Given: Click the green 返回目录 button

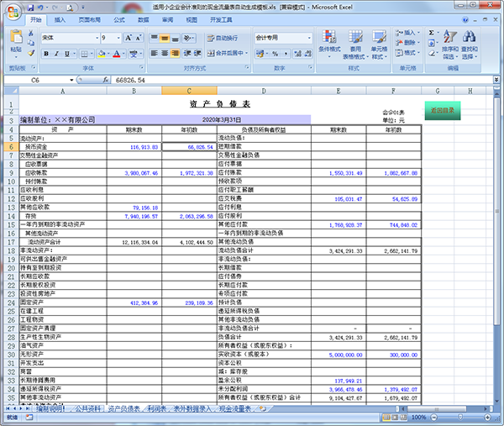Looking at the screenshot, I should pos(443,110).
